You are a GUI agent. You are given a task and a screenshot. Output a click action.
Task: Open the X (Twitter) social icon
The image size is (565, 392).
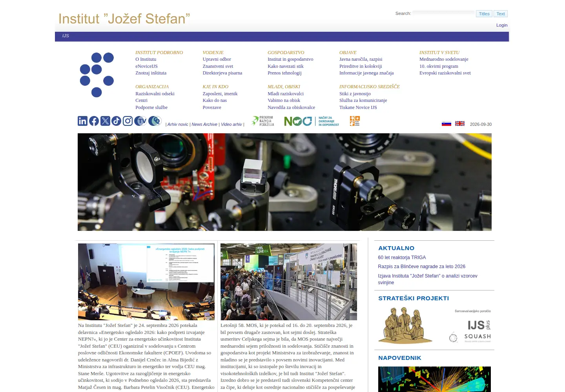point(105,121)
